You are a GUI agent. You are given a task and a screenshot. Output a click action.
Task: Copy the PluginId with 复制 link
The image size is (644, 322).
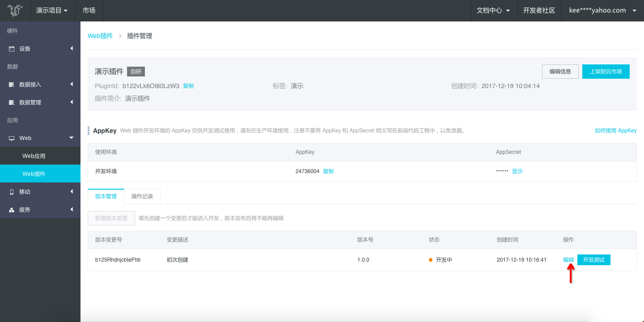tap(188, 86)
